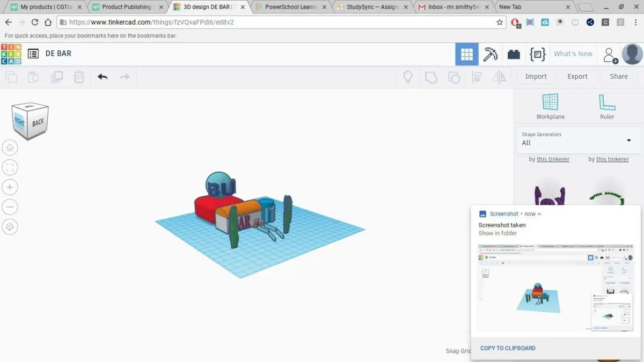Viewport: 644px width, 362px height.
Task: Click the Export button
Action: point(577,77)
